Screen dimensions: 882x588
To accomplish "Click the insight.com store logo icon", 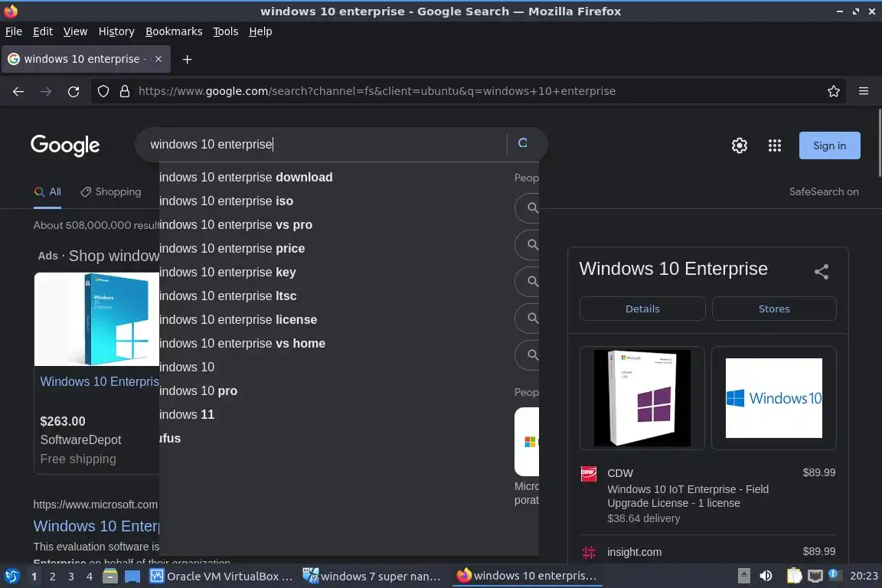I will (x=588, y=553).
